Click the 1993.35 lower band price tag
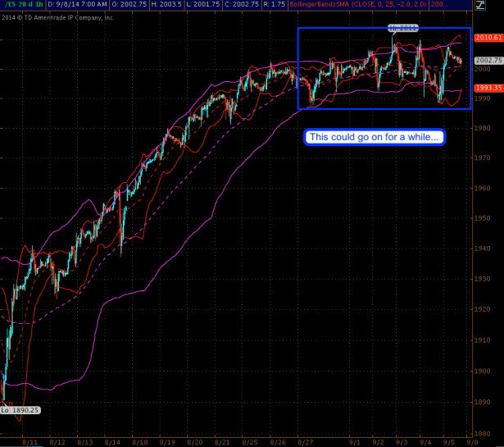 click(488, 89)
